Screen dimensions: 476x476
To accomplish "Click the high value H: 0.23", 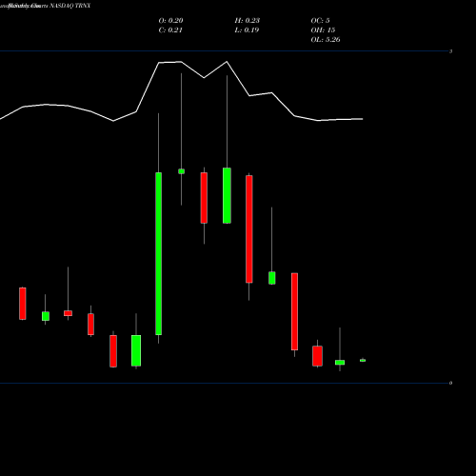I will pyautogui.click(x=248, y=21).
